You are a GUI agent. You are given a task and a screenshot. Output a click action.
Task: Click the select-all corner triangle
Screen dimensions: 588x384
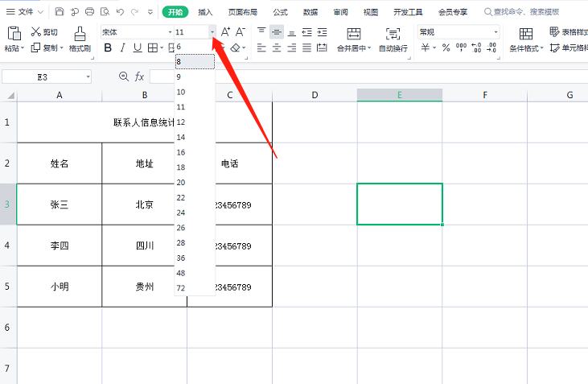coord(10,95)
